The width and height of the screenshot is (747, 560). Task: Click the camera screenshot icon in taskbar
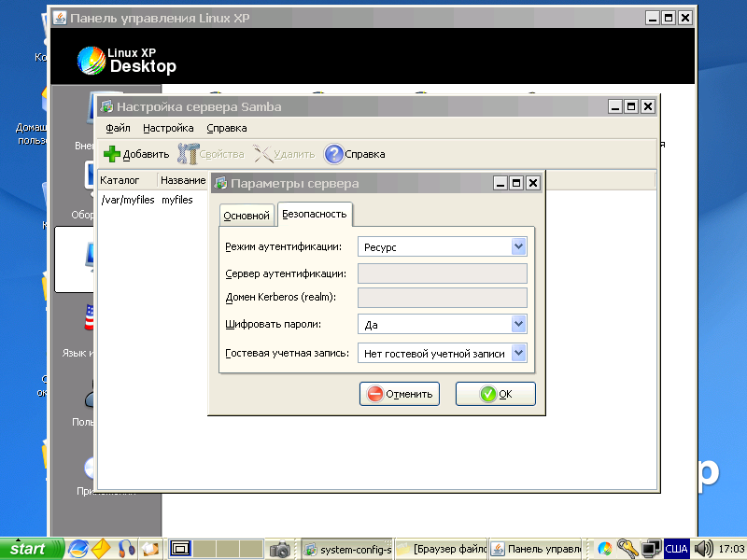[280, 550]
